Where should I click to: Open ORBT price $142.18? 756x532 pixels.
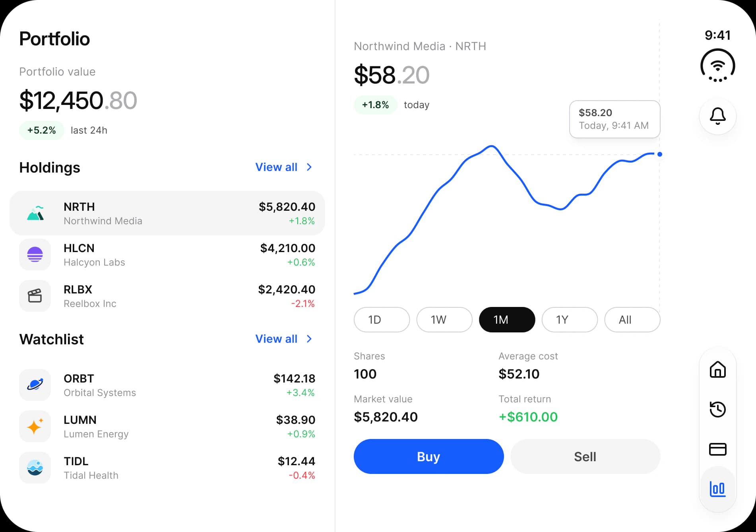pyautogui.click(x=294, y=379)
